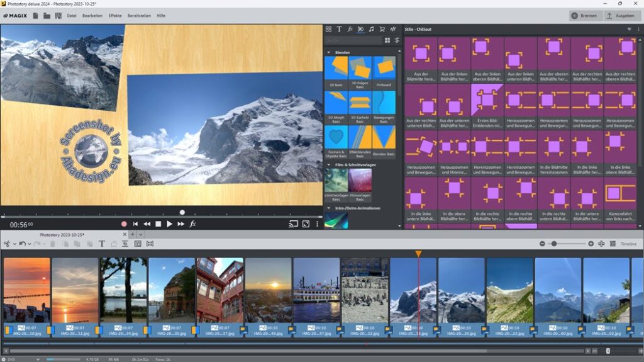The height and width of the screenshot is (362, 644).
Task: Switch to storyboard overview grid icon
Action: (x=613, y=244)
